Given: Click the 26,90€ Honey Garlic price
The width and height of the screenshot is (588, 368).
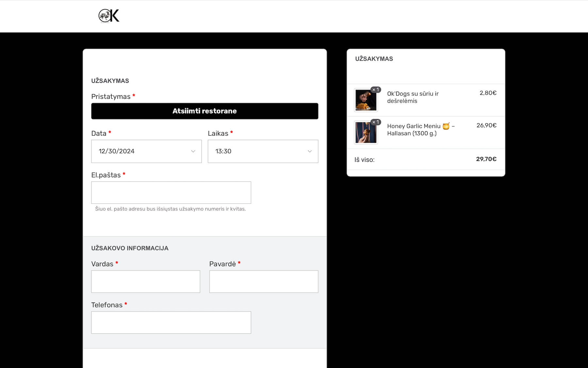Looking at the screenshot, I should click(486, 125).
